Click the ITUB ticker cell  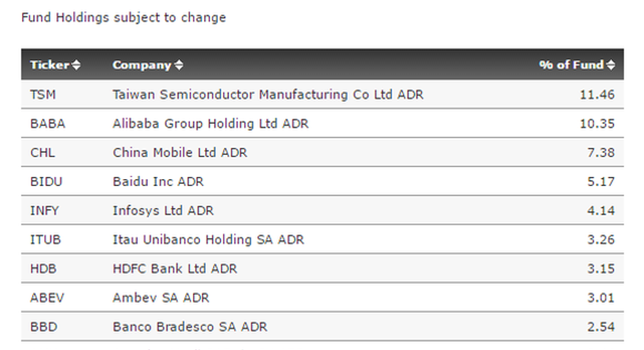coord(45,239)
